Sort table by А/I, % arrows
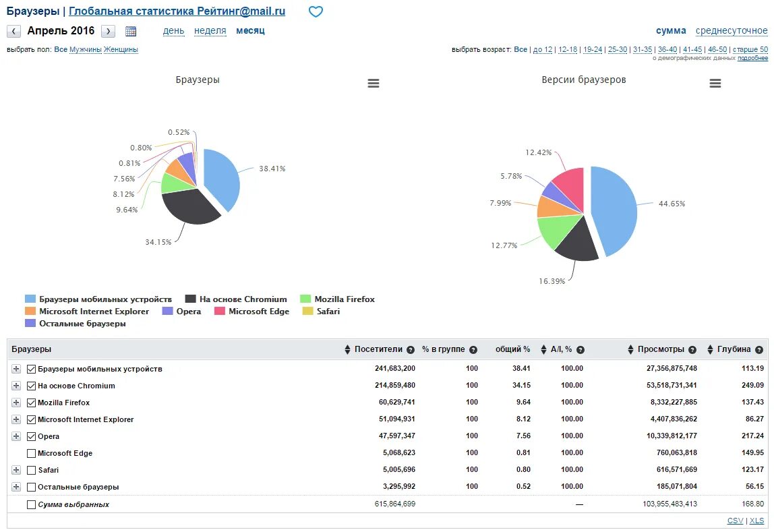This screenshot has width=774, height=532. tap(543, 349)
